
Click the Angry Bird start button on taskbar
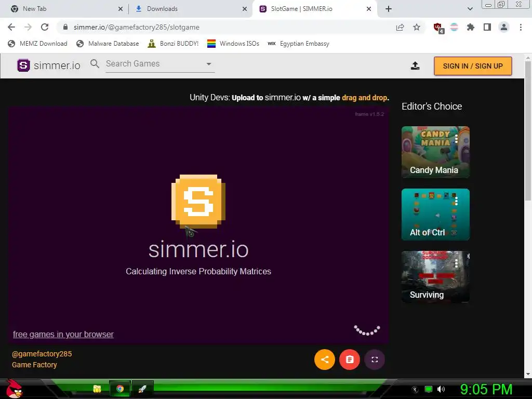(14, 389)
